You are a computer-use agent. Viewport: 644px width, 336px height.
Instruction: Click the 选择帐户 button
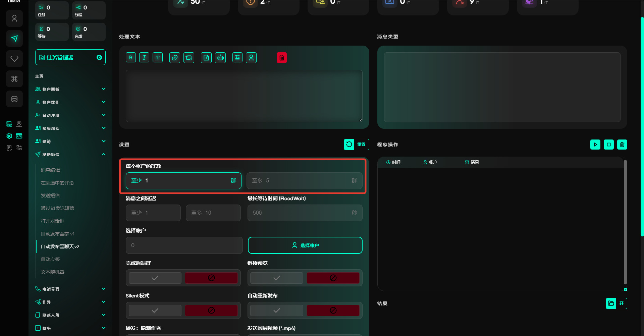(305, 245)
